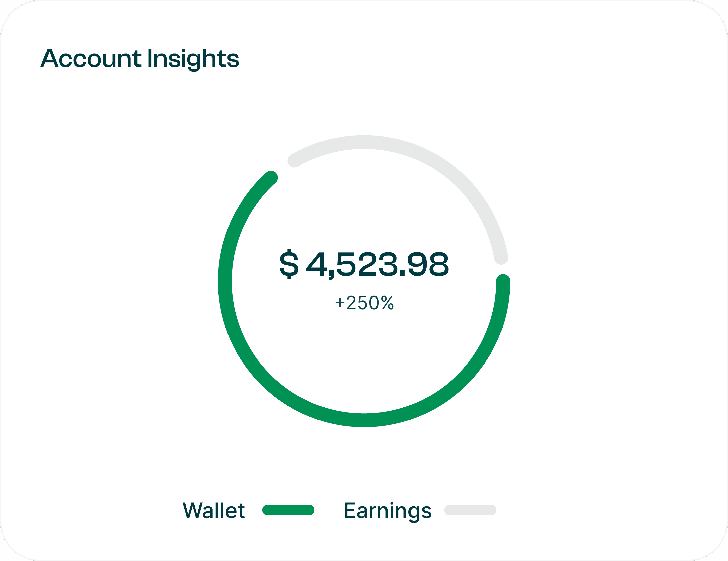Click the digits "98" in the balance
Screen dimensions: 728x561
pos(428,264)
